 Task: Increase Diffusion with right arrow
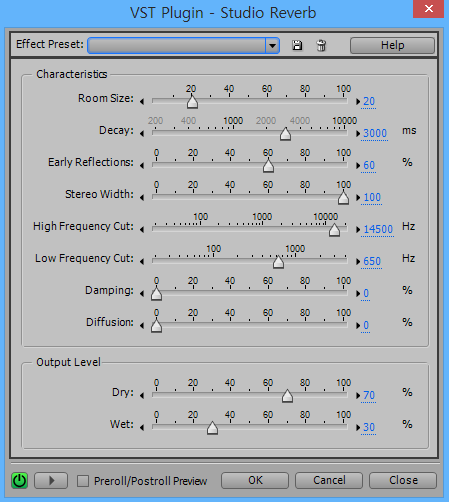pos(358,325)
